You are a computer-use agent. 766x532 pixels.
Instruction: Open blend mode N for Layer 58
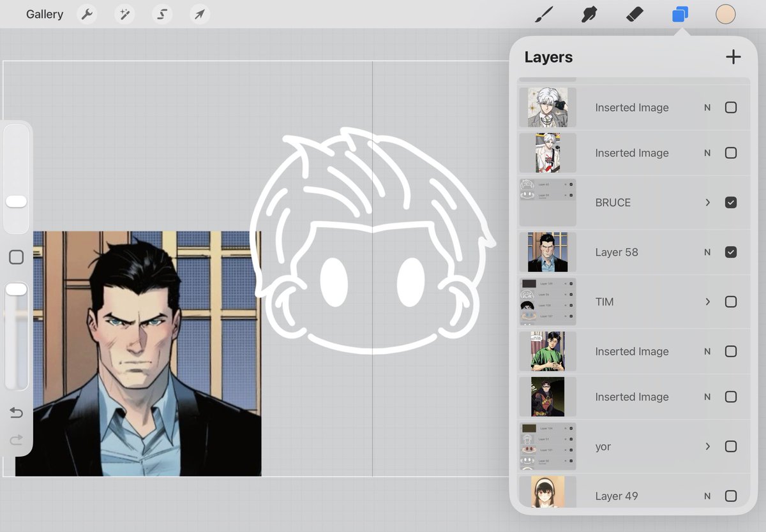point(707,252)
